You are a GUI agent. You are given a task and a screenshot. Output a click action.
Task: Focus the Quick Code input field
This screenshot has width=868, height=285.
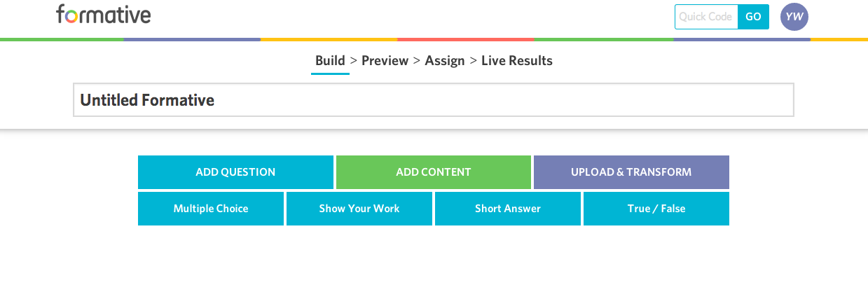(x=706, y=17)
